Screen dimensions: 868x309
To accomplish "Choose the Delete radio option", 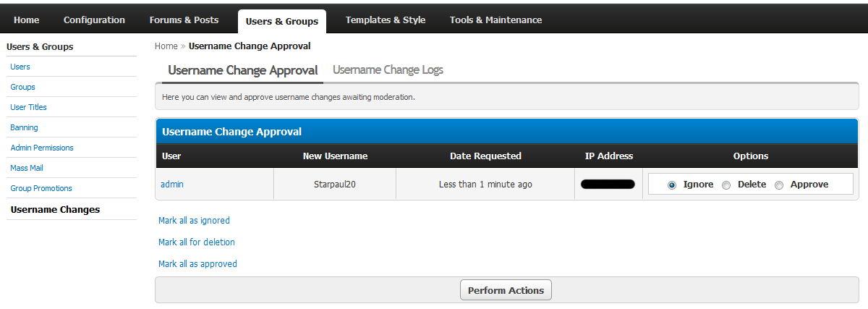I will point(726,185).
